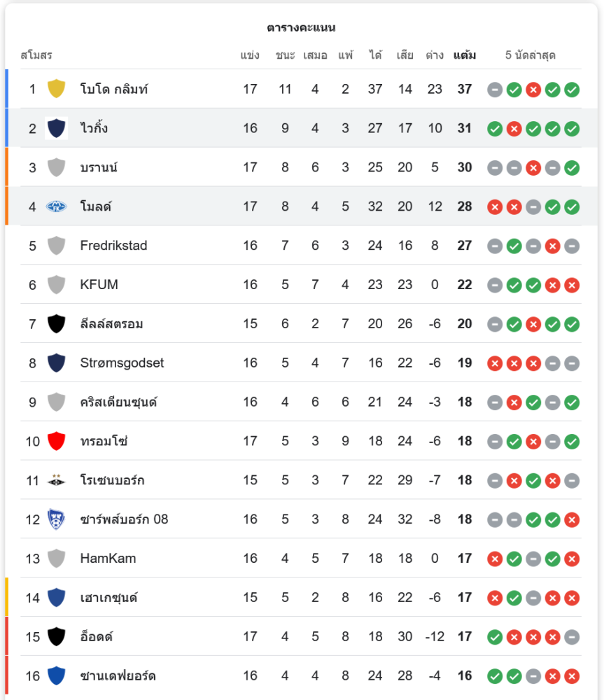
Task: Click the red Tromsø shield icon
Action: (x=56, y=442)
